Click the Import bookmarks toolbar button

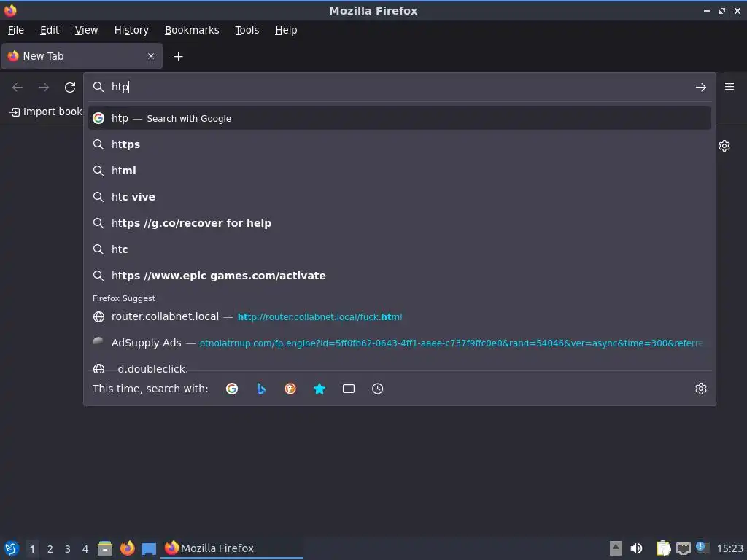point(46,112)
